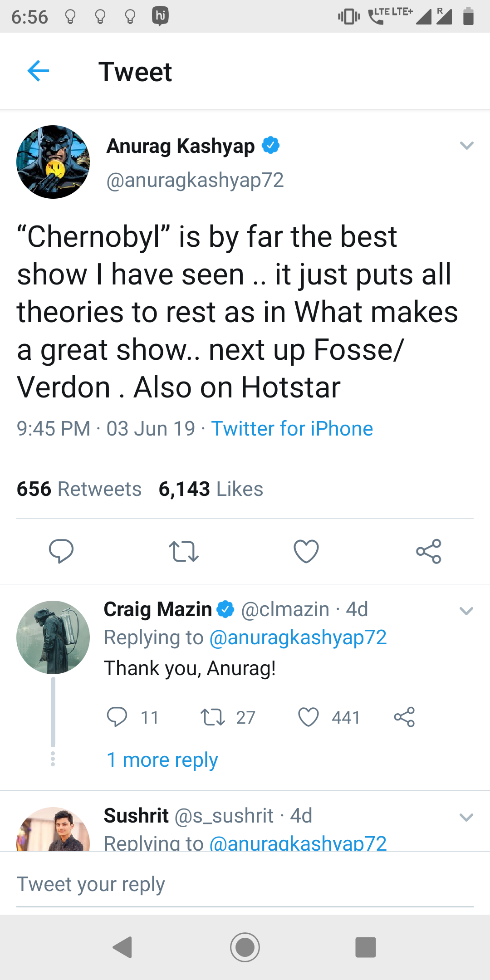View the 656 Retweets list
Viewport: 490px width, 980px height.
(79, 489)
